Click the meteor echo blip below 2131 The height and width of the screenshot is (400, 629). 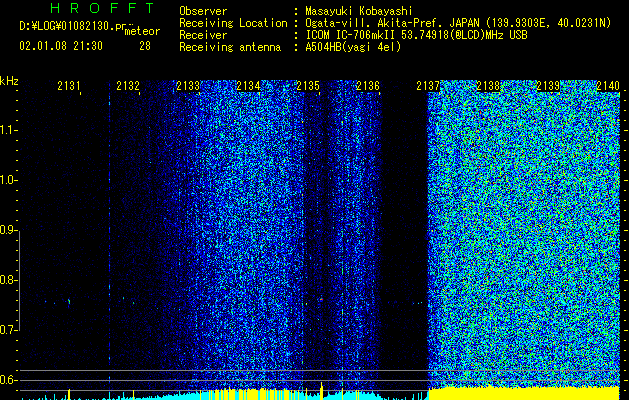[69, 301]
